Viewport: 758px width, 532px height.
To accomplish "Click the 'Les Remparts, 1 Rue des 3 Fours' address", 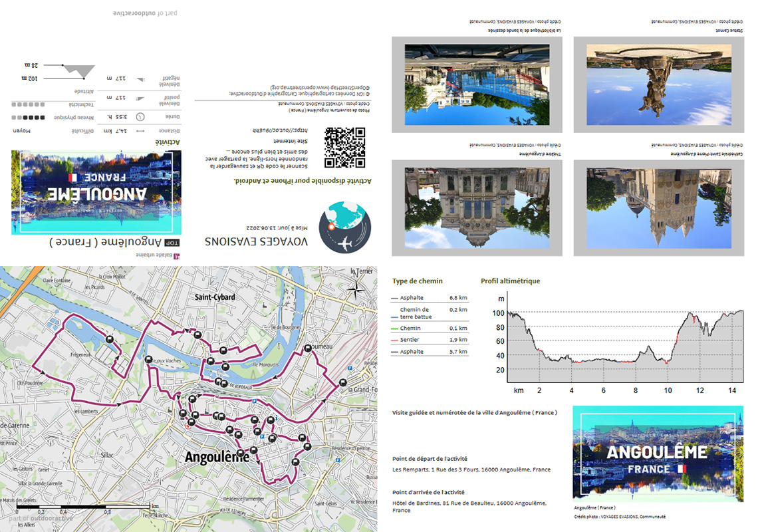I will [471, 469].
